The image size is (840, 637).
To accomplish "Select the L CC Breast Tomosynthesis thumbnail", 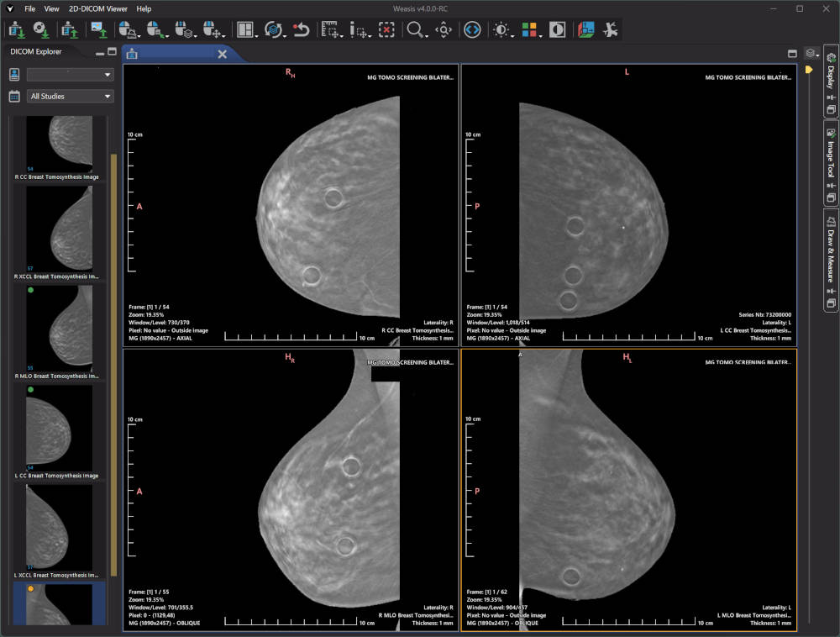I will [x=59, y=432].
